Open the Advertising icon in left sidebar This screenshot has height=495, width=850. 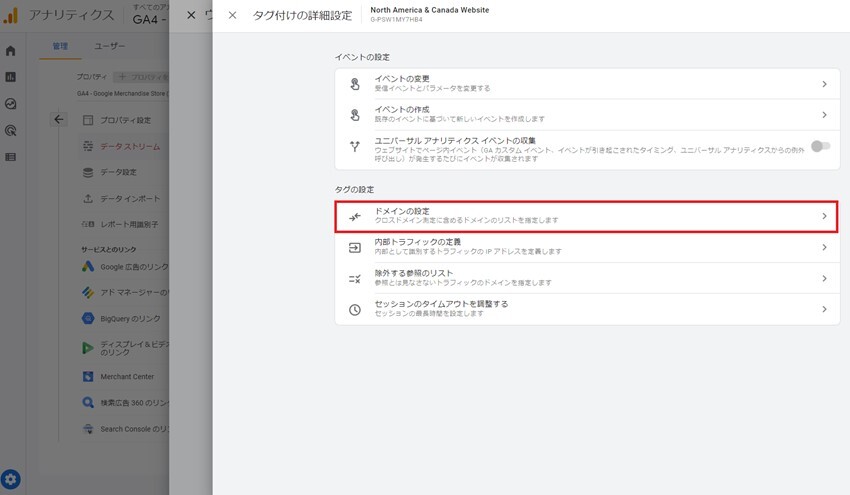point(11,130)
